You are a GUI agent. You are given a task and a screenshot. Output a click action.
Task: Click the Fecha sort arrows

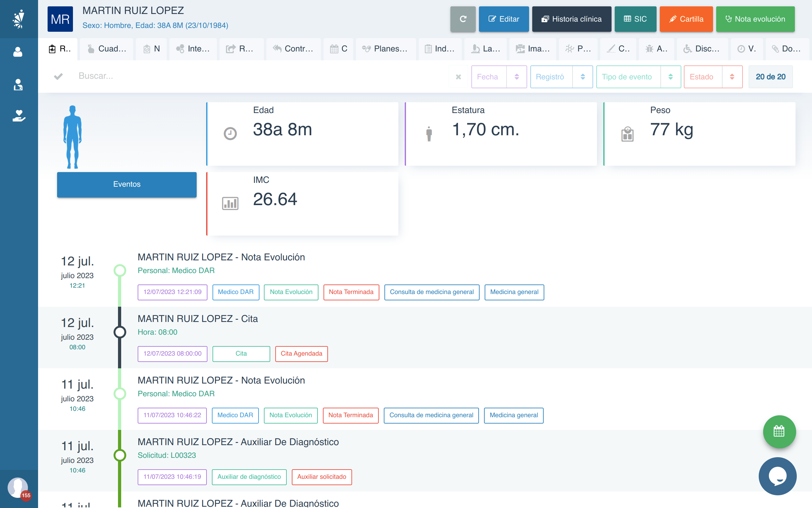point(517,77)
